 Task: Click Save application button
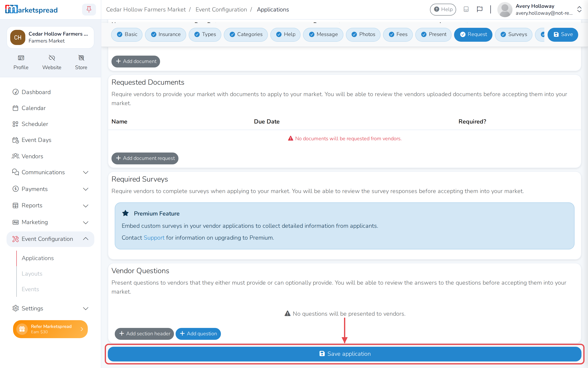(345, 354)
